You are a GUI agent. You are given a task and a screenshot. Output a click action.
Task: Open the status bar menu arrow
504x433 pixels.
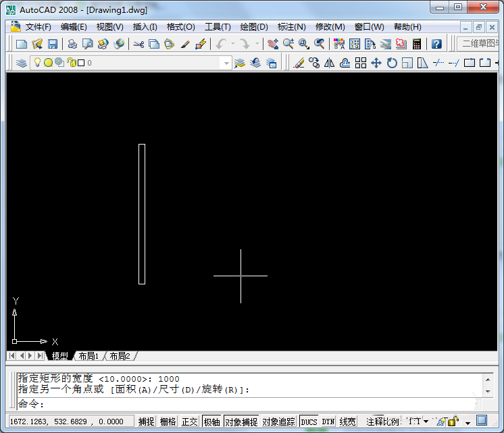tap(468, 422)
